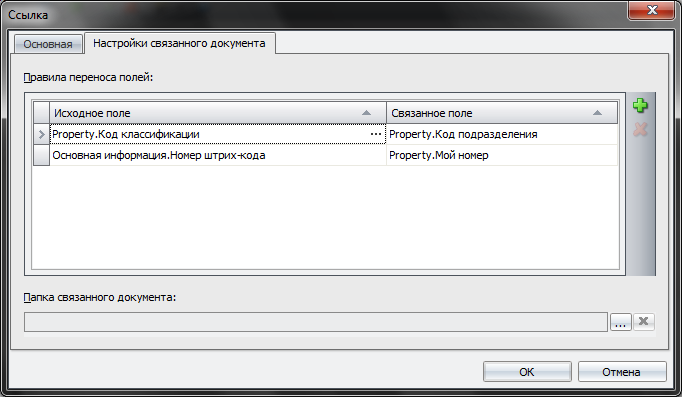Select the first row indicator arrow

42,134
